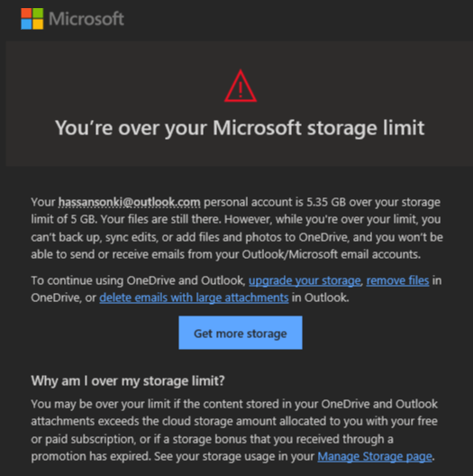Click 'To continue using OneDrive and Outlook' sentence
Image resolution: width=473 pixels, height=476 pixels.
[x=139, y=280]
